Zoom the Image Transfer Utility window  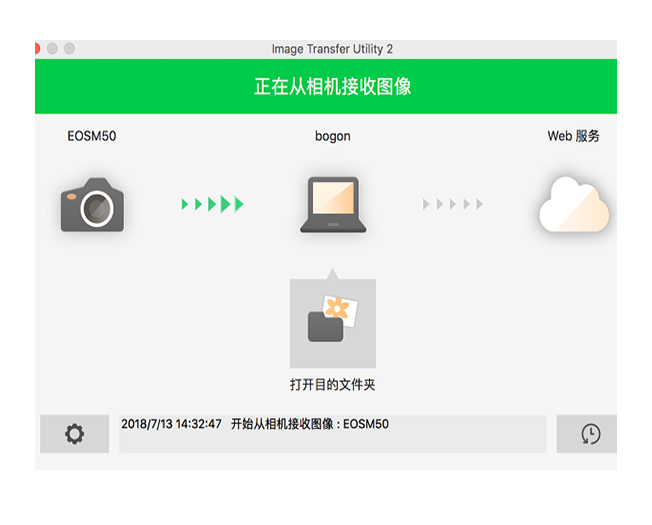69,49
